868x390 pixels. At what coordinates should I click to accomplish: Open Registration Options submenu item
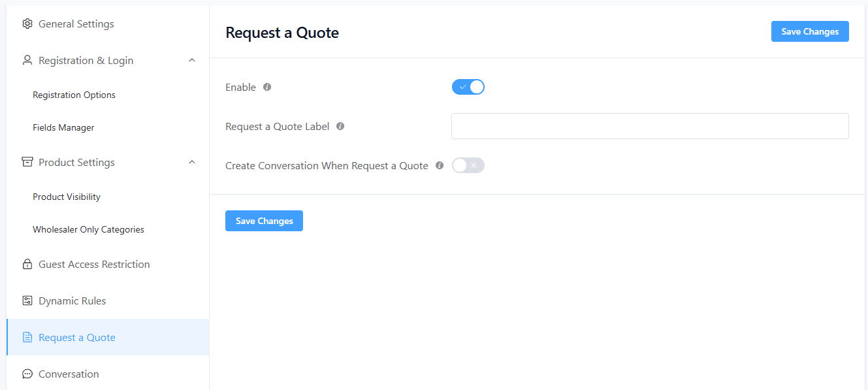(108, 95)
